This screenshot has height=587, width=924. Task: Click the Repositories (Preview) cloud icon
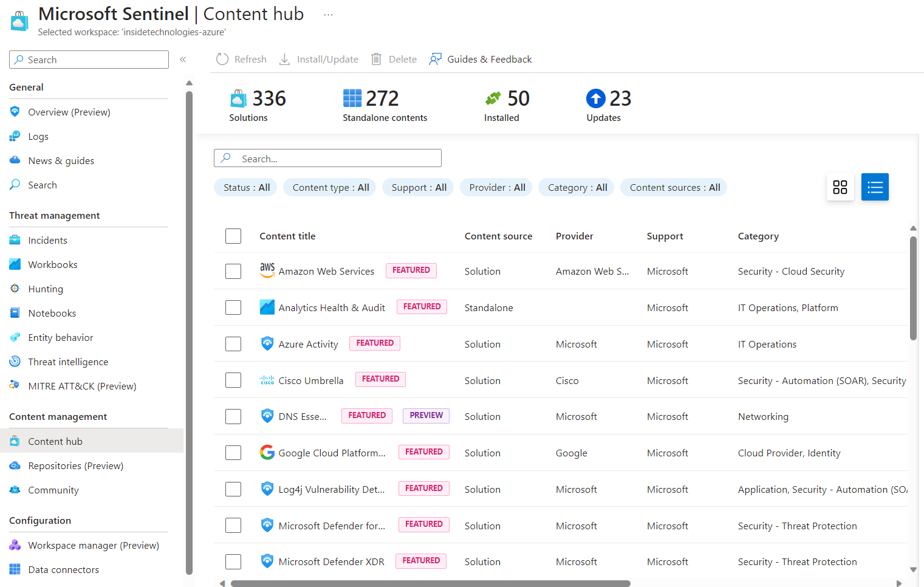pos(15,465)
